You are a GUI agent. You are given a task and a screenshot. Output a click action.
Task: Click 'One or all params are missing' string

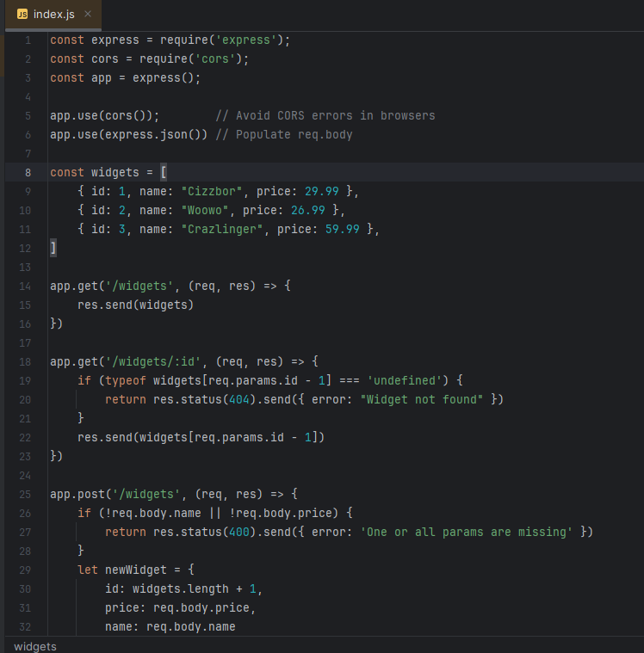[x=467, y=533]
